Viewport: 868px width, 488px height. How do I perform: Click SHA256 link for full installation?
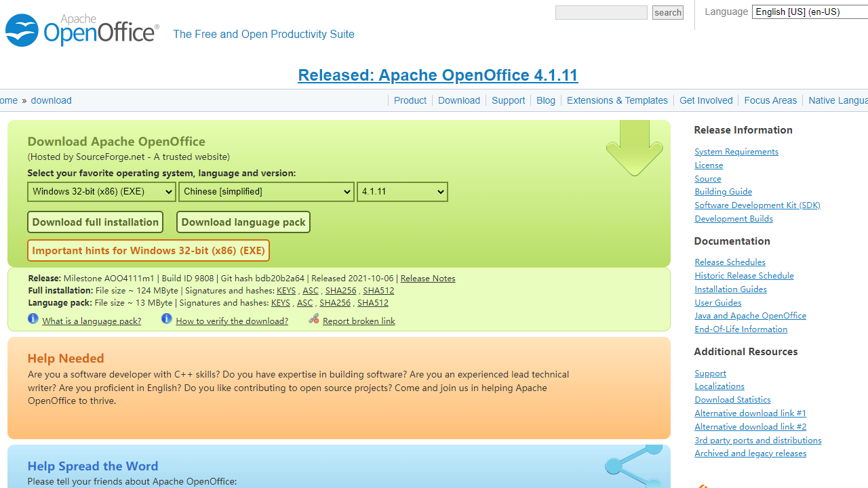(x=340, y=291)
